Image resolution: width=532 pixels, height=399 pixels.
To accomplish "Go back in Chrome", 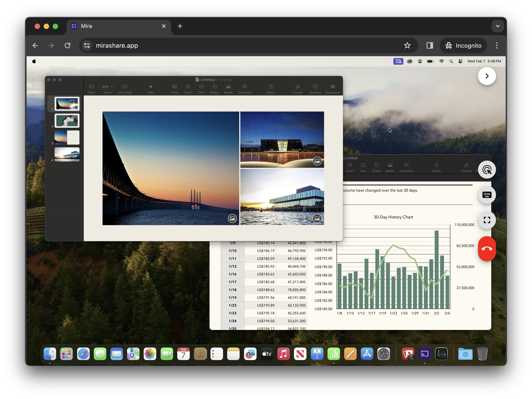I will (35, 45).
